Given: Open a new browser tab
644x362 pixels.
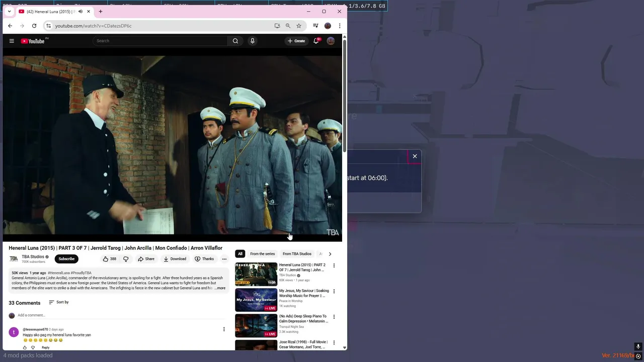Looking at the screenshot, I should click(x=101, y=12).
